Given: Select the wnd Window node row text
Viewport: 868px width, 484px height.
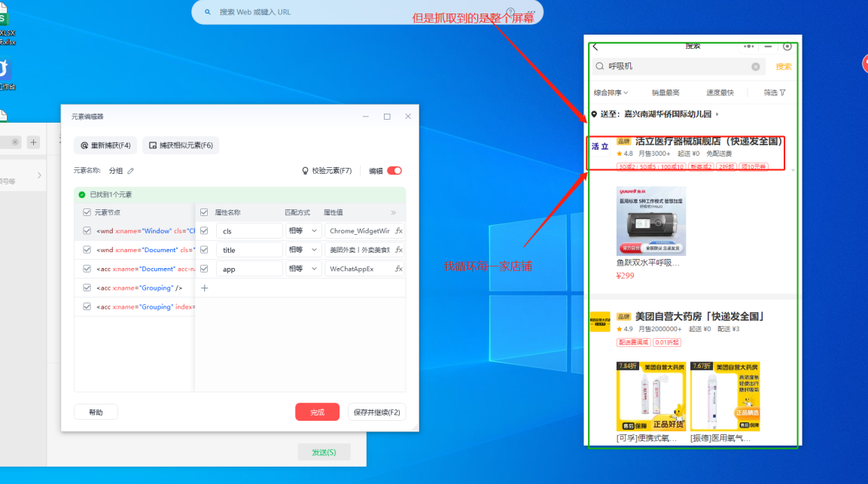Looking at the screenshot, I should pos(145,231).
